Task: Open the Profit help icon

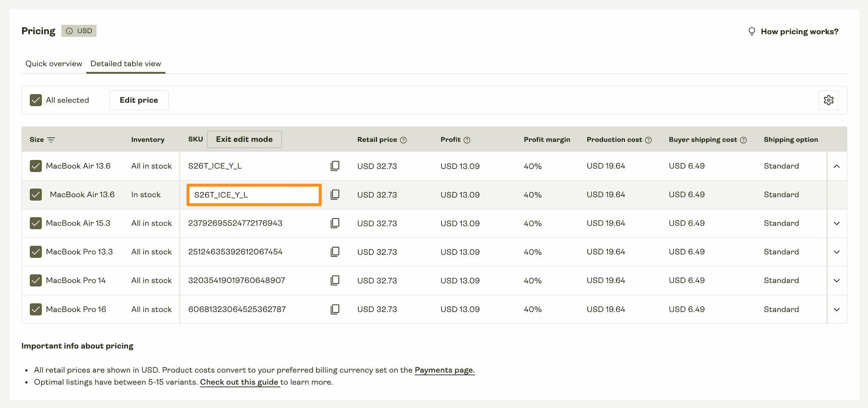Action: pyautogui.click(x=467, y=140)
